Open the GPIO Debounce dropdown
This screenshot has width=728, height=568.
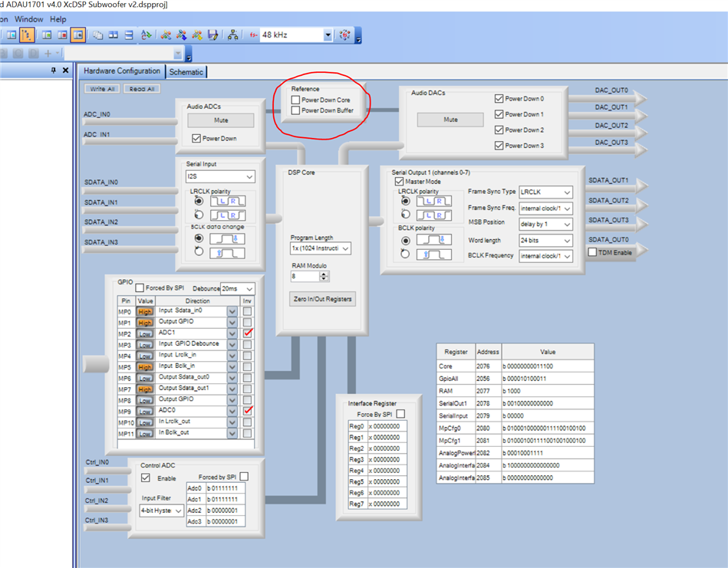pos(249,289)
